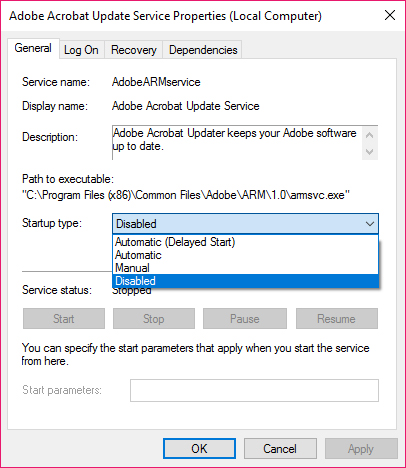Click the Pause service button

pyautogui.click(x=245, y=319)
